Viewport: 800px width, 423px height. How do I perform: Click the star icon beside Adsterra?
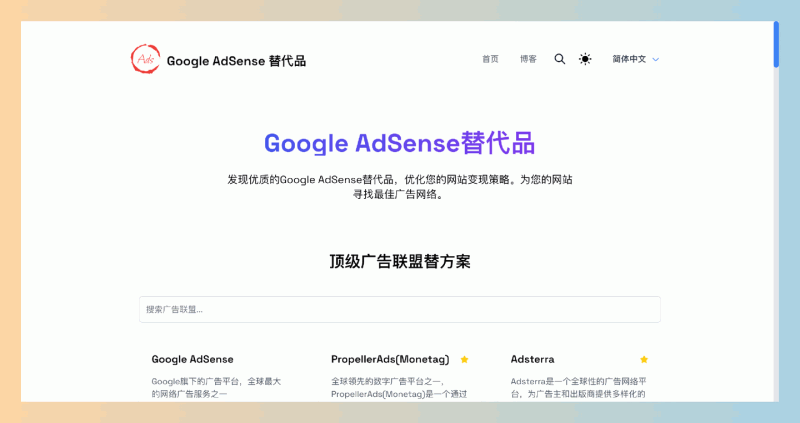(x=644, y=359)
